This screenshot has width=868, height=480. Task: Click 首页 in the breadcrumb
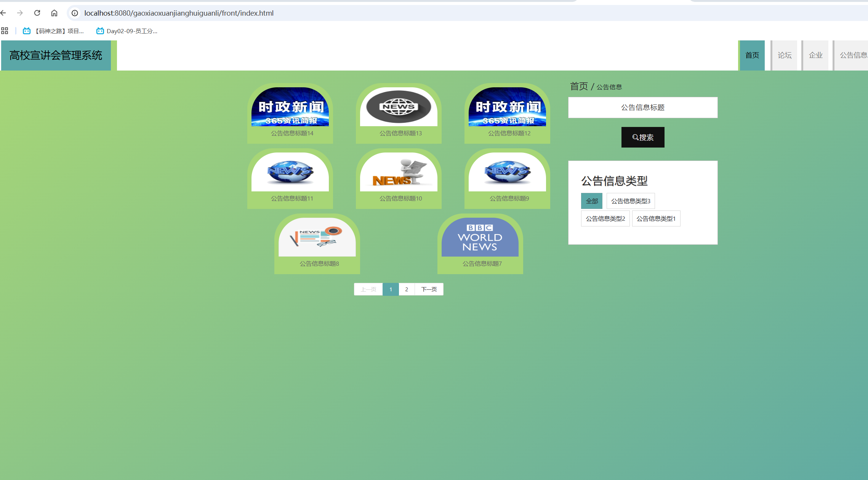point(579,87)
